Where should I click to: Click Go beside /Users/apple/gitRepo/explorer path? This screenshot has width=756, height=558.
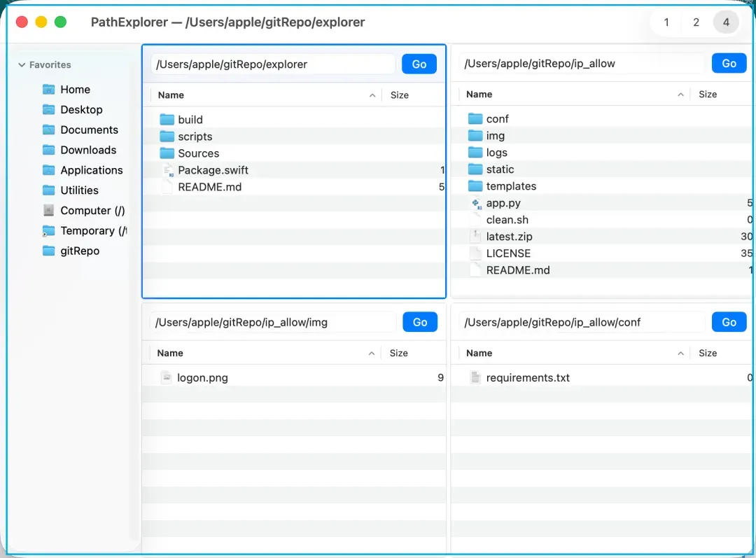[x=419, y=64]
